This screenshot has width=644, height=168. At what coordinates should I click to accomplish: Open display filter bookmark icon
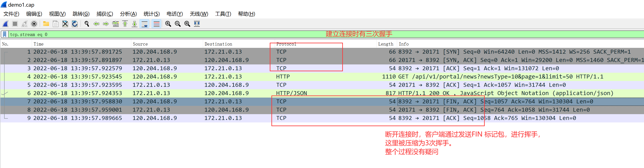(5, 34)
